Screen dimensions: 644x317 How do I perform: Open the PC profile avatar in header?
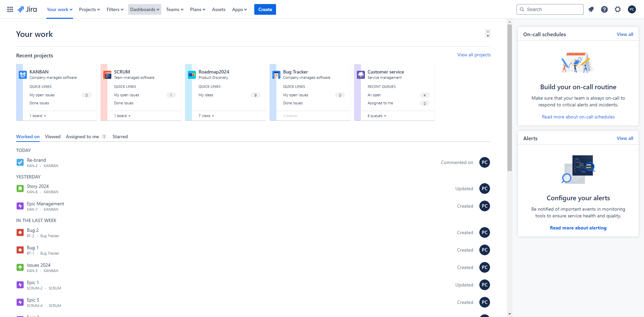click(x=632, y=9)
